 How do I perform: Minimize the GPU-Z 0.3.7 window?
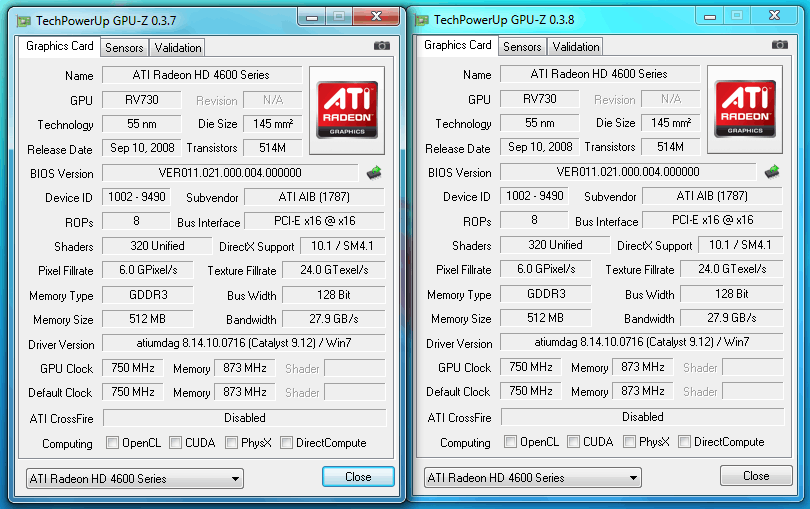[x=311, y=17]
